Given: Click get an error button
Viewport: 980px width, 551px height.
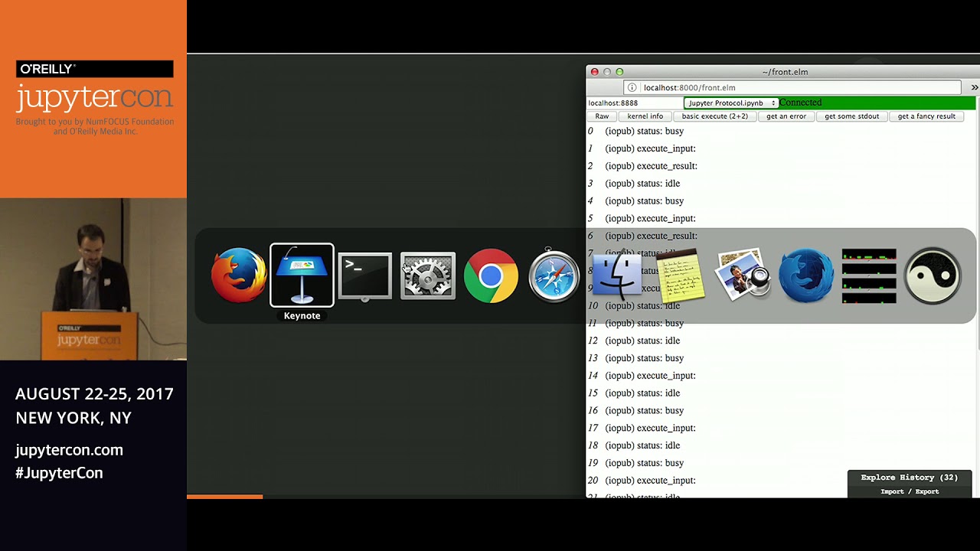Looking at the screenshot, I should click(x=786, y=116).
